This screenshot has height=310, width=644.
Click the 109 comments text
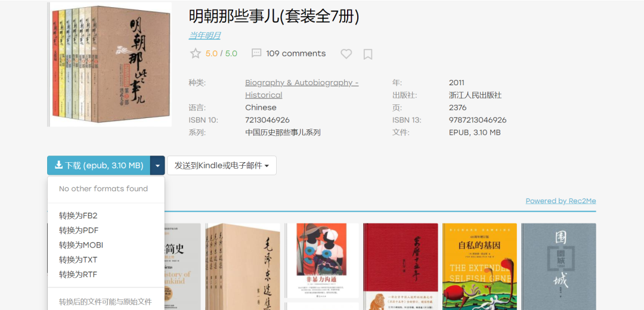click(x=296, y=54)
